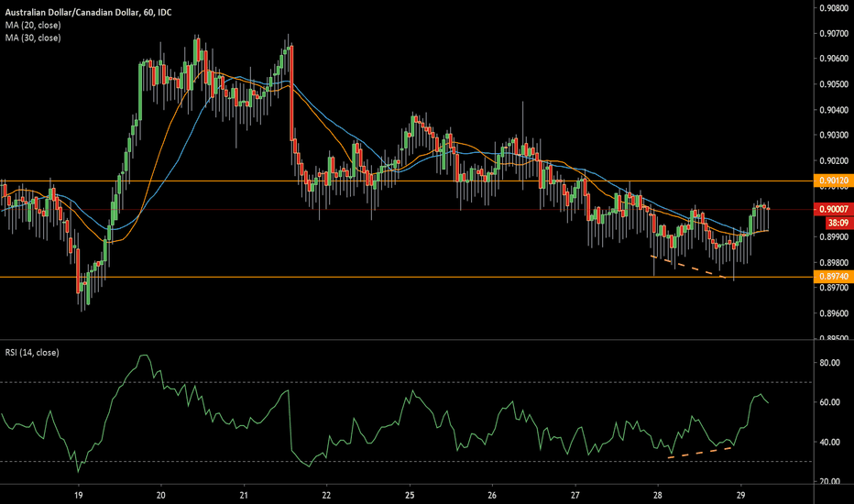Image resolution: width=854 pixels, height=504 pixels.
Task: Click the 0.89600 price scale value
Action: [x=832, y=313]
